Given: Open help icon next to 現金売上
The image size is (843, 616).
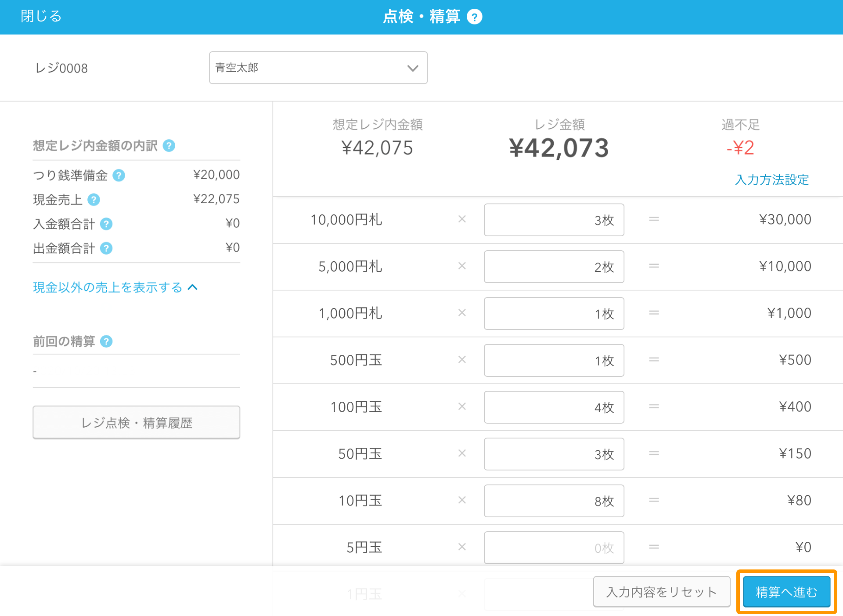Looking at the screenshot, I should pyautogui.click(x=94, y=200).
